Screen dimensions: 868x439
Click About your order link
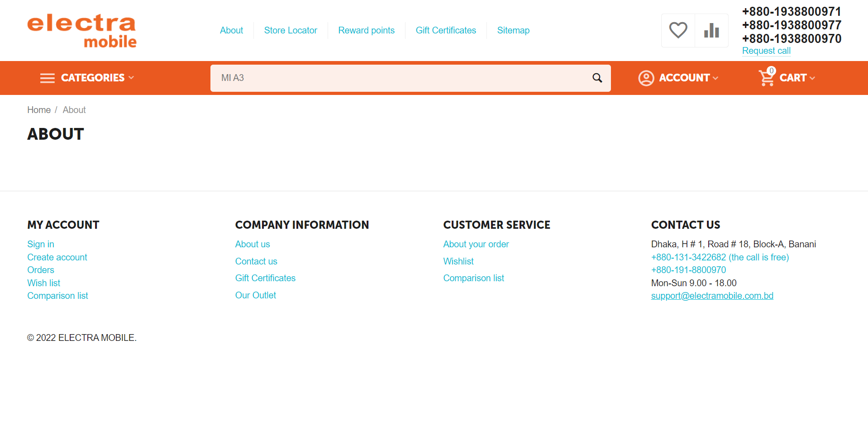(476, 244)
